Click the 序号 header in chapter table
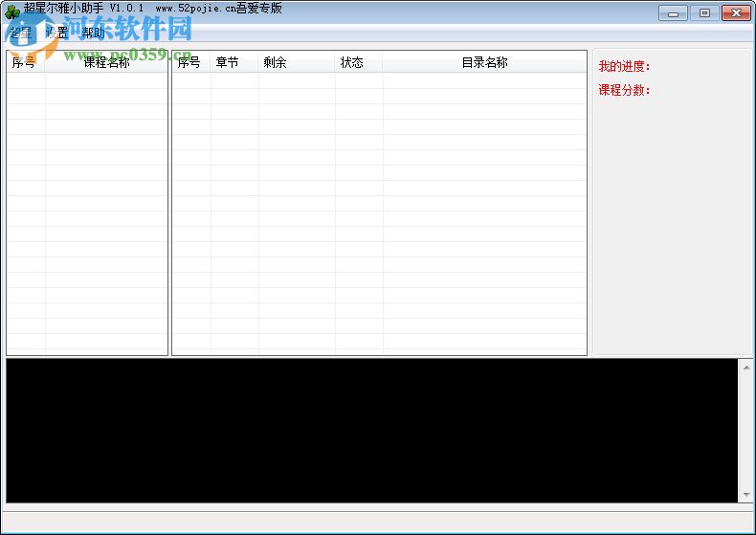 pos(191,62)
